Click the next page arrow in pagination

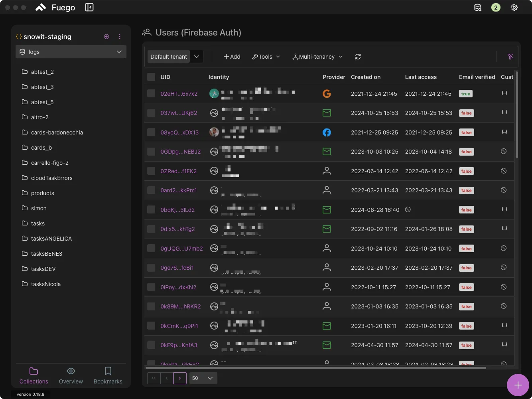coord(180,378)
